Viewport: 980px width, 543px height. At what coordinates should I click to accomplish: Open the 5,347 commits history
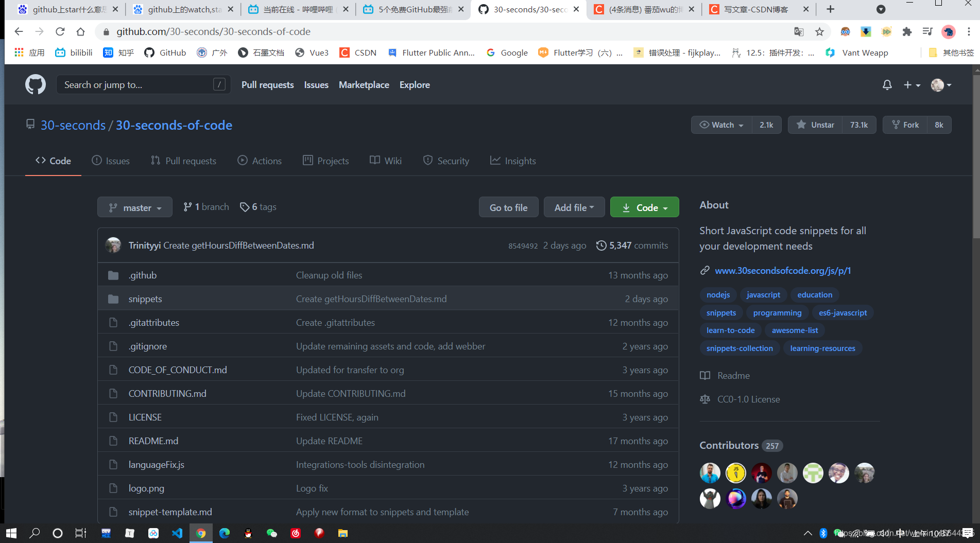point(632,246)
